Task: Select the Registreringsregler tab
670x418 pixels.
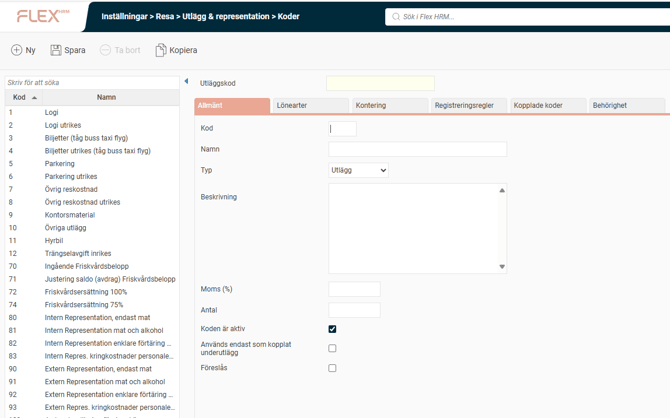Action: tap(468, 105)
